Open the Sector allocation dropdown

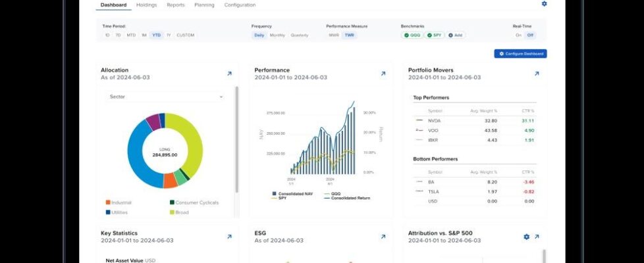(x=165, y=97)
